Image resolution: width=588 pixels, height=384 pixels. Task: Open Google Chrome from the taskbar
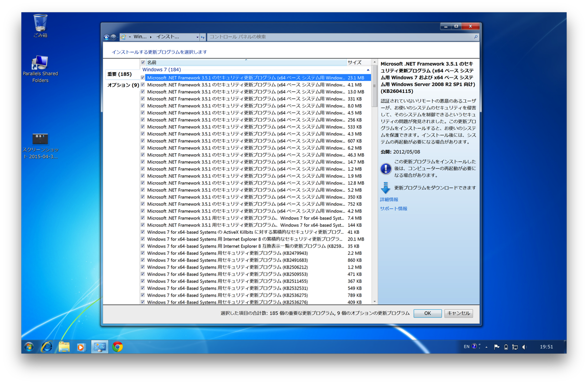click(117, 346)
